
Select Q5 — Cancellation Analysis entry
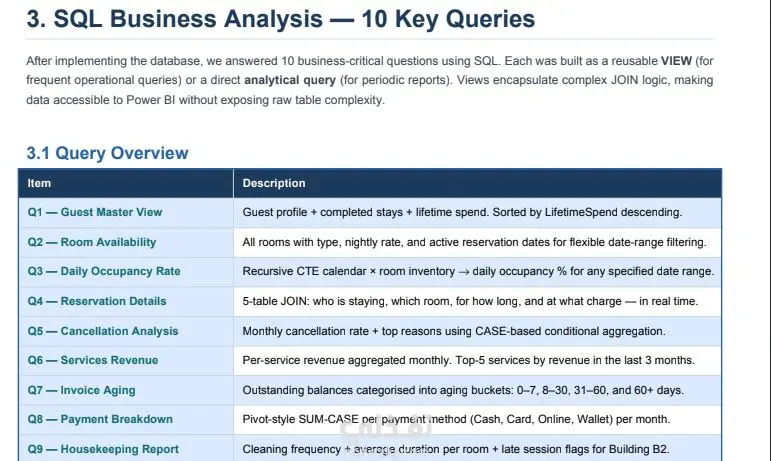click(103, 331)
